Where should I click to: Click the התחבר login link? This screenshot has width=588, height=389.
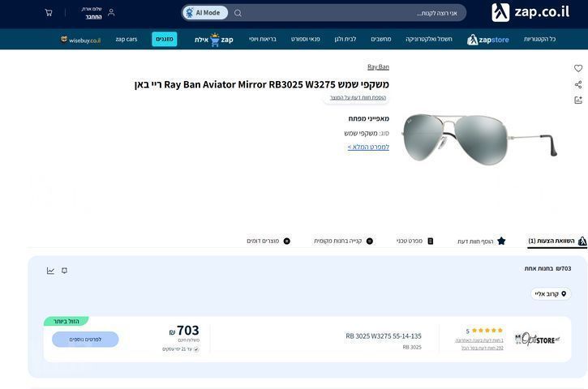[93, 17]
